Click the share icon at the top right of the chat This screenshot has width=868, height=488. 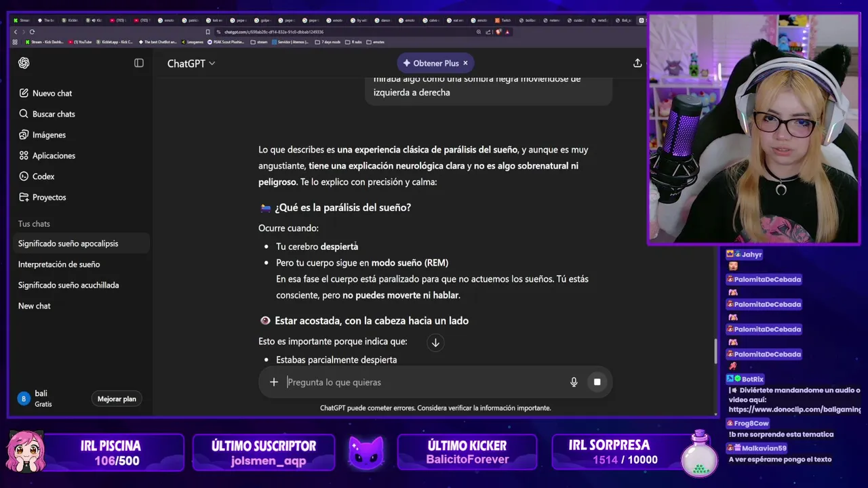[637, 63]
